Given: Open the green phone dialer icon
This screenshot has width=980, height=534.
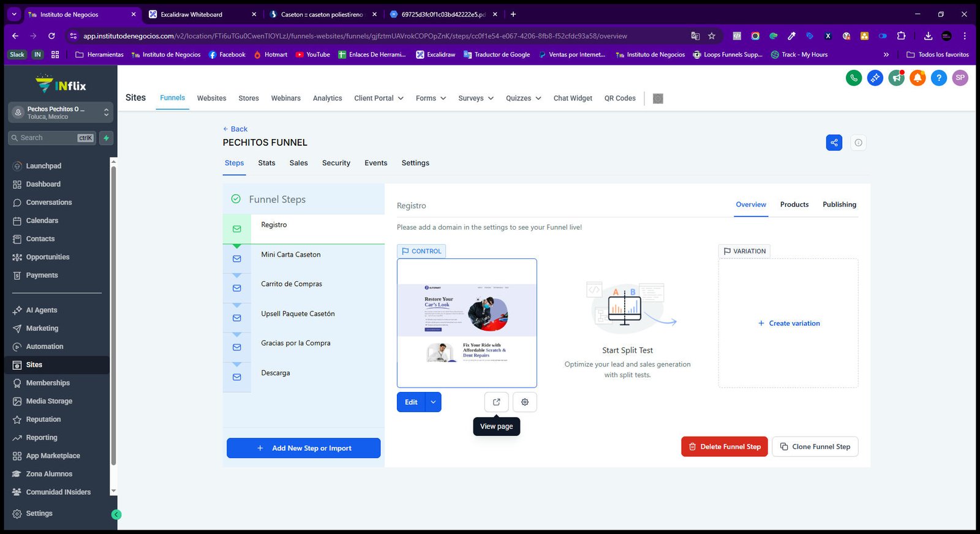Looking at the screenshot, I should (854, 78).
